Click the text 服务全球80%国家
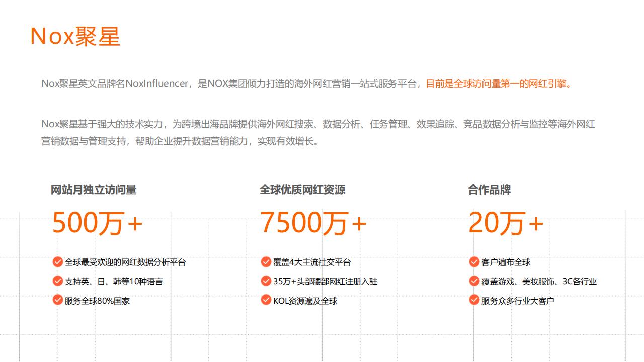The image size is (644, 362). click(97, 301)
